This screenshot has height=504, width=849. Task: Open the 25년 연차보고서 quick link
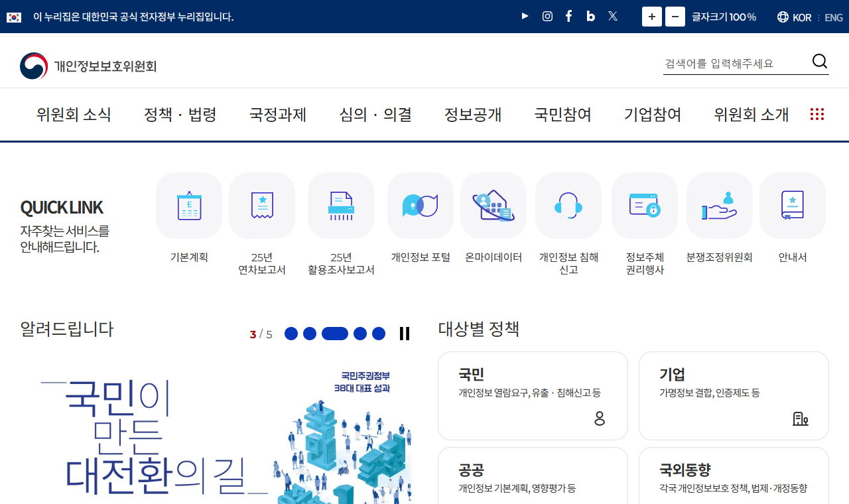pyautogui.click(x=262, y=224)
